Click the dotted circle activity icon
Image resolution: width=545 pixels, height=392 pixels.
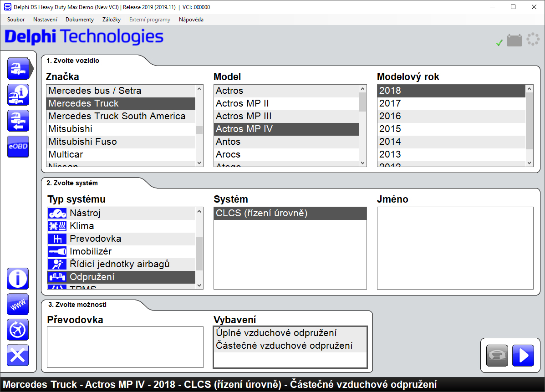(533, 39)
